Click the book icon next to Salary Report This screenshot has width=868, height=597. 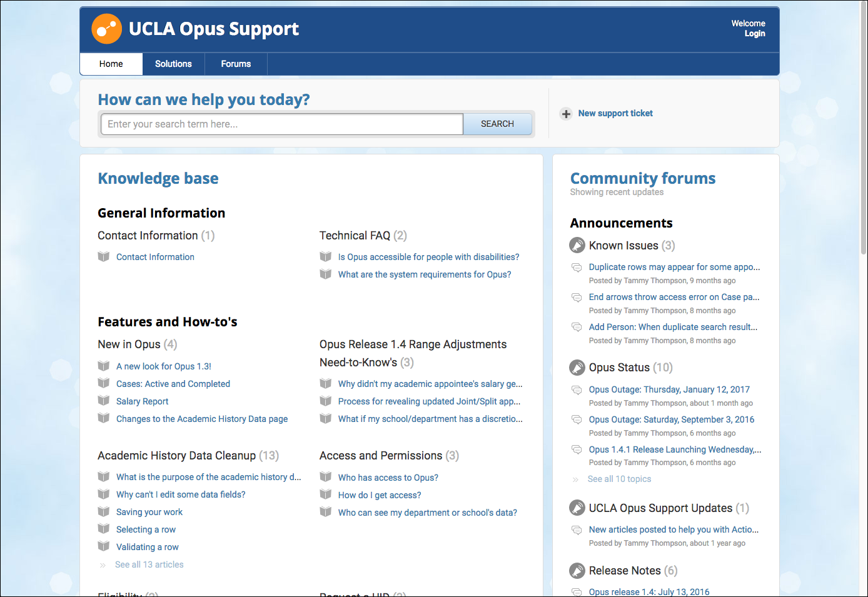[x=104, y=401]
